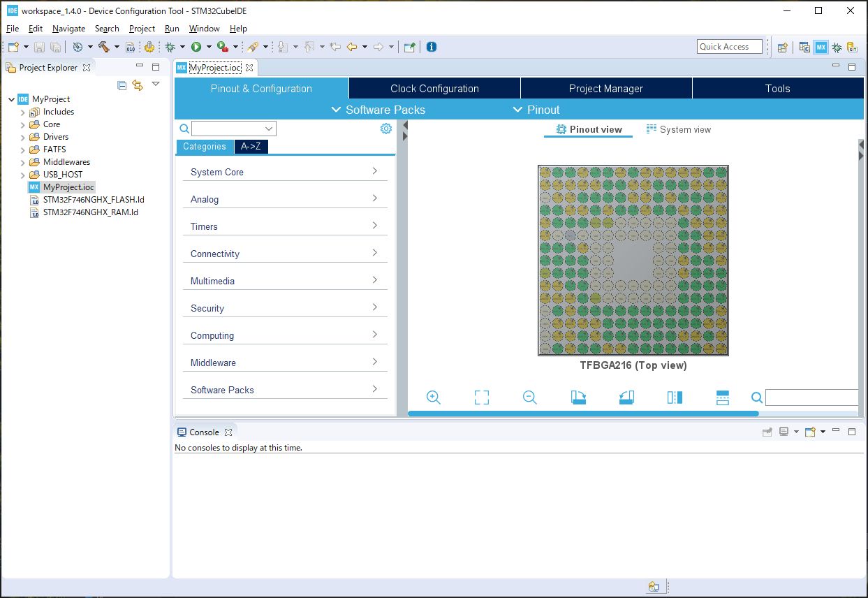868x598 pixels.
Task: Open the Window menu
Action: 205,29
